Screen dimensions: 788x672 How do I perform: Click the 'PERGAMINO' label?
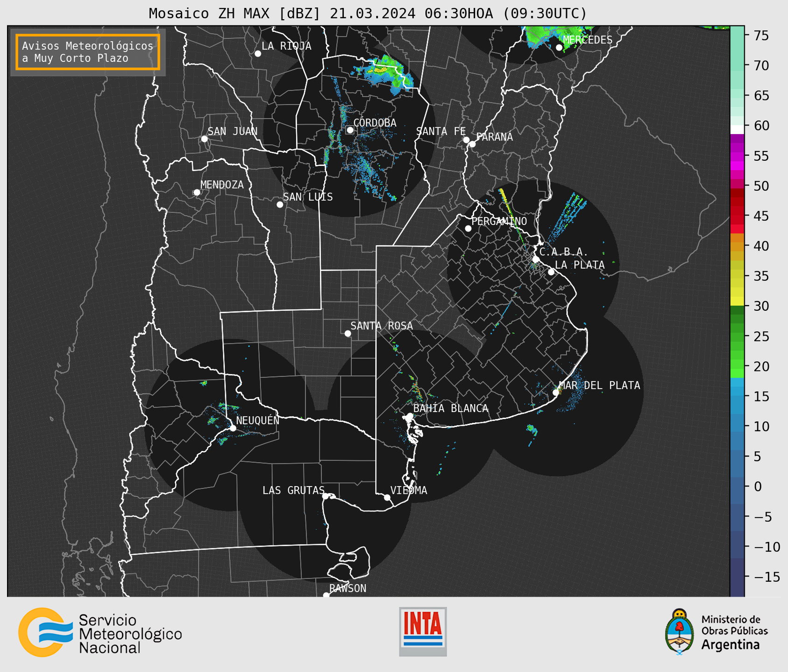[499, 221]
